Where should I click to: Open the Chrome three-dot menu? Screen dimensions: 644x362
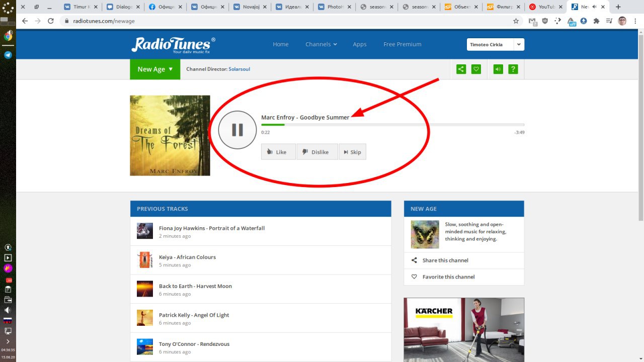[x=636, y=21]
